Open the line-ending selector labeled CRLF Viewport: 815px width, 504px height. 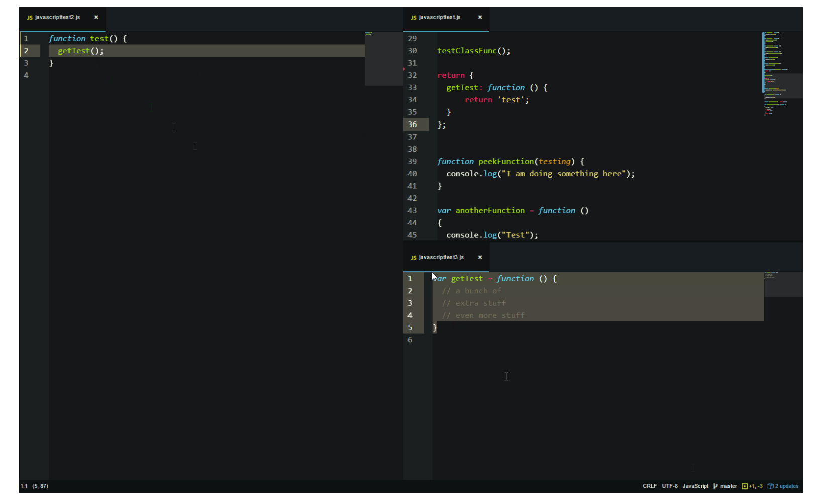650,486
